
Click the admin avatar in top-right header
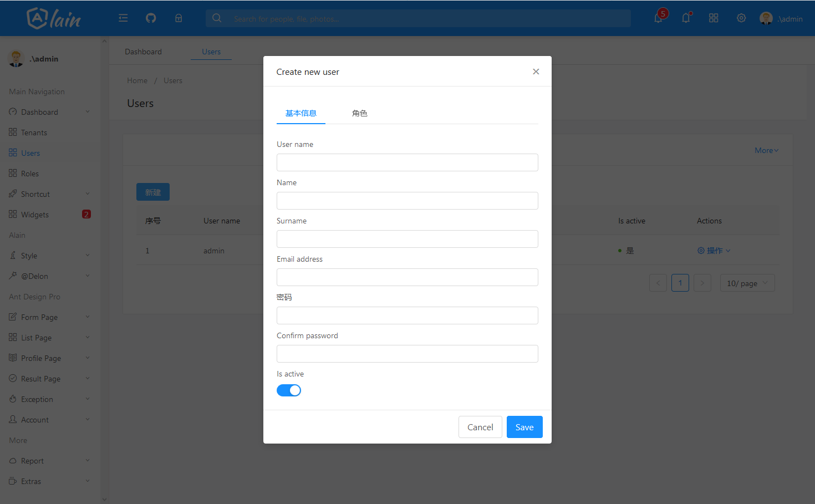tap(766, 18)
